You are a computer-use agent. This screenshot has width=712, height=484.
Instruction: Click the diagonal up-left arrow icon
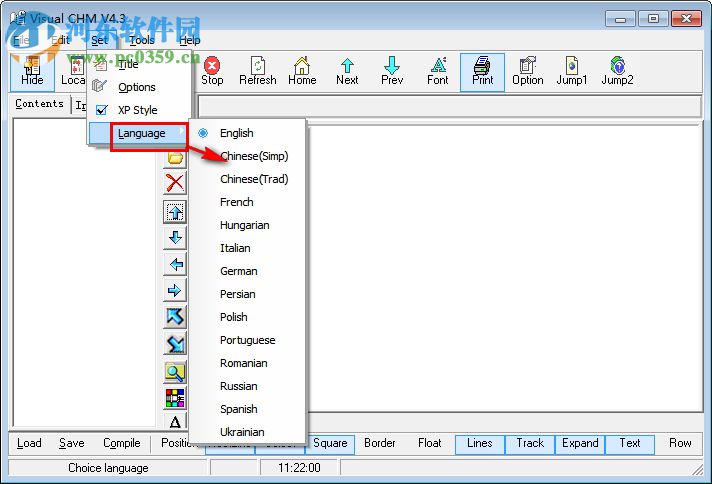175,317
